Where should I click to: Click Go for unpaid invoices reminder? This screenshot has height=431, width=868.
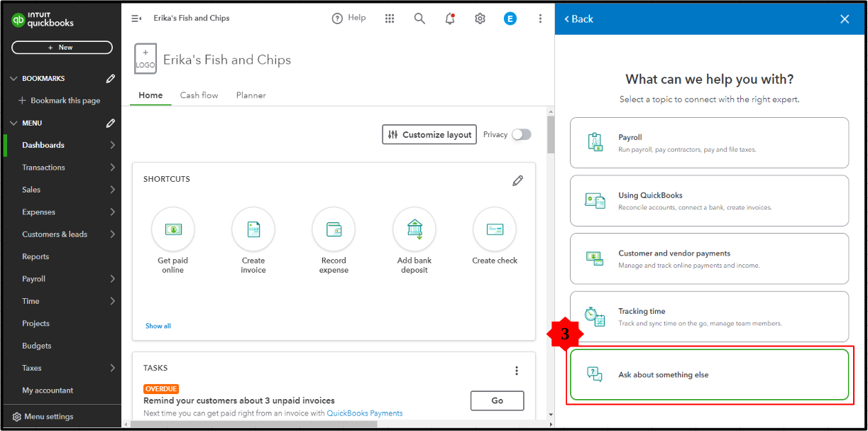(498, 400)
